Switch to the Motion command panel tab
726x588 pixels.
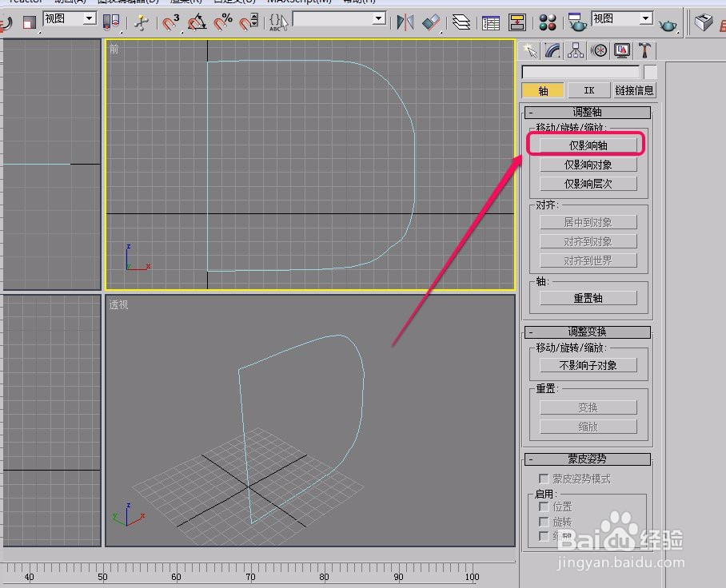pos(599,50)
